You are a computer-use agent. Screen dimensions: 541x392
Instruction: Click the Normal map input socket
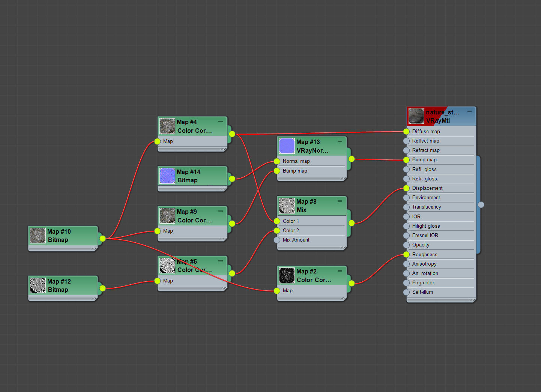click(277, 161)
